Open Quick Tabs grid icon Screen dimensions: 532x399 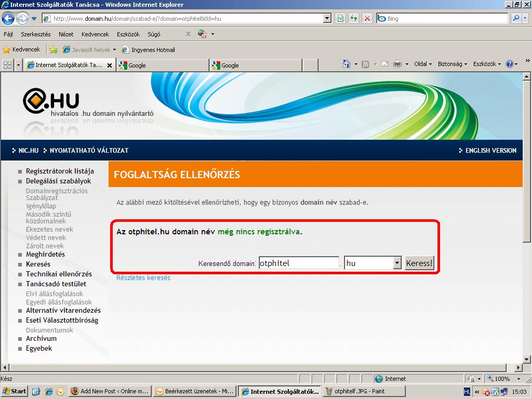[x=7, y=65]
